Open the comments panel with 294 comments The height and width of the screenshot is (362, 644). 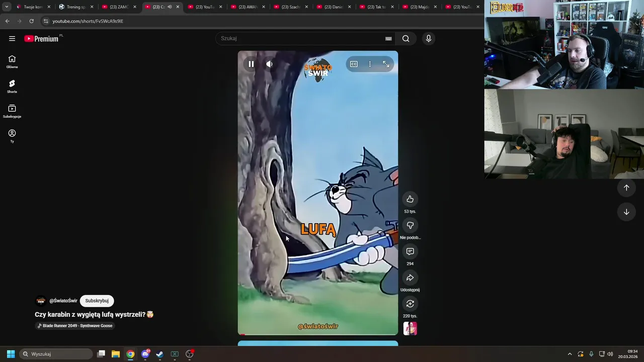click(410, 251)
